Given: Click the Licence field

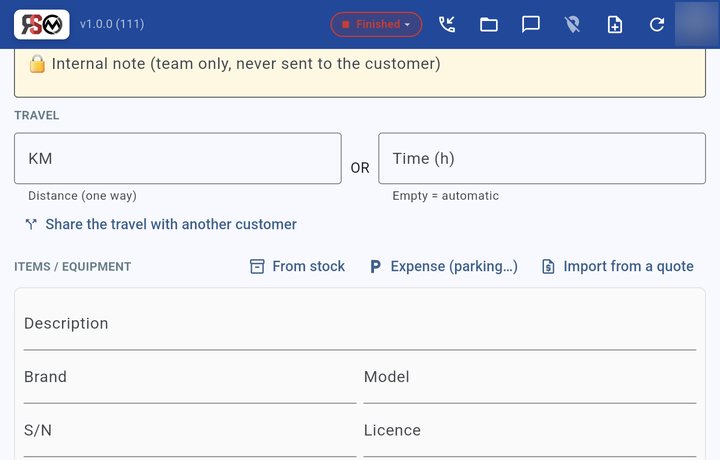Looking at the screenshot, I should coord(530,431).
